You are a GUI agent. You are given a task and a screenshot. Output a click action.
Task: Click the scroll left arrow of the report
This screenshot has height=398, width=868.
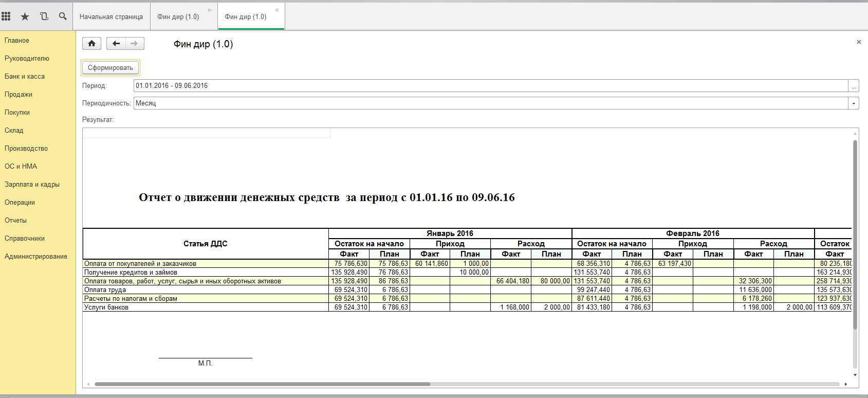pos(88,384)
